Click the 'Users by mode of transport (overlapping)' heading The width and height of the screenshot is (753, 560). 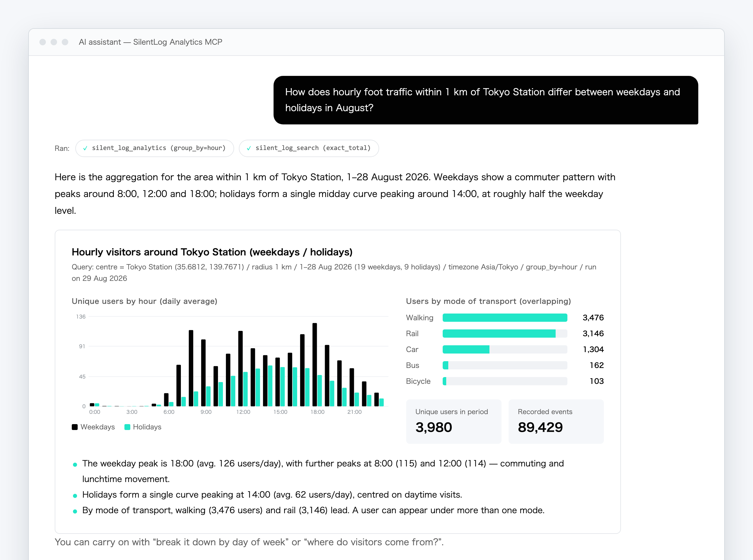(489, 301)
